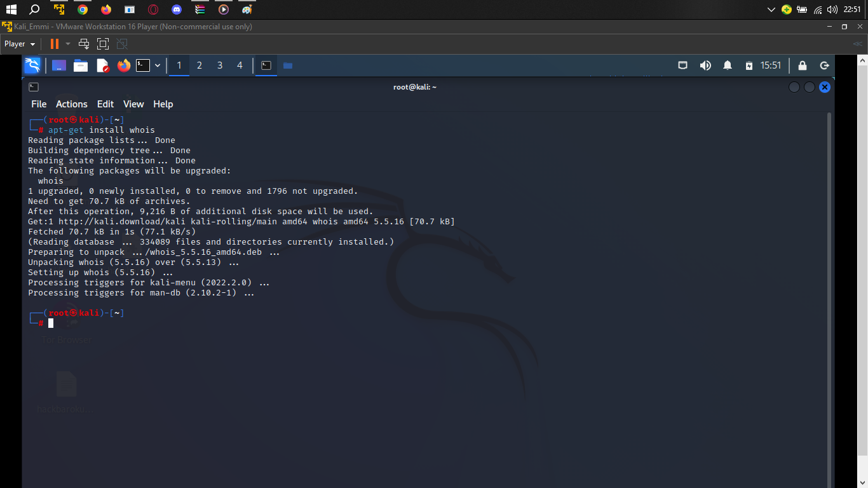Click the terminal command prompt cursor
This screenshot has height=488, width=868.
tap(51, 323)
